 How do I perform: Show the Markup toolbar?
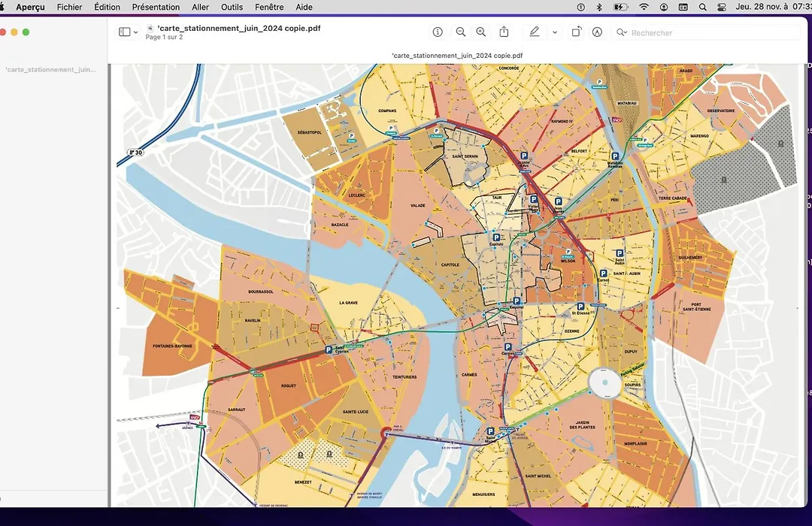(x=597, y=32)
